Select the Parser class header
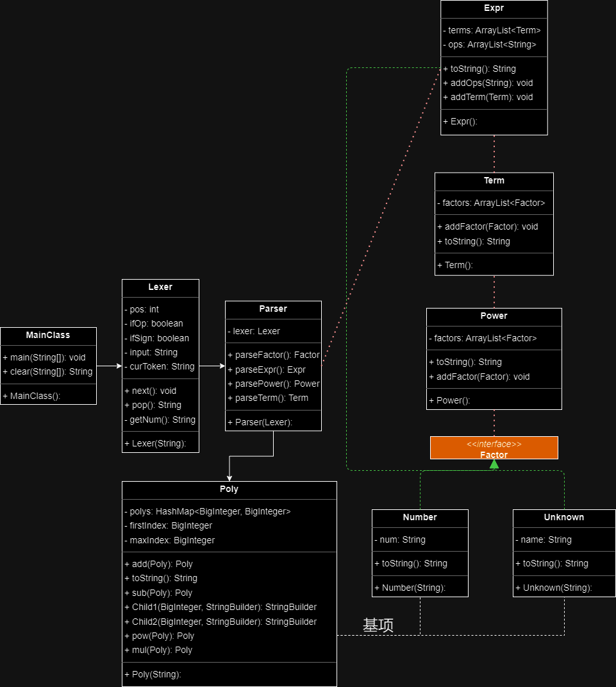This screenshot has width=616, height=687. coord(273,310)
